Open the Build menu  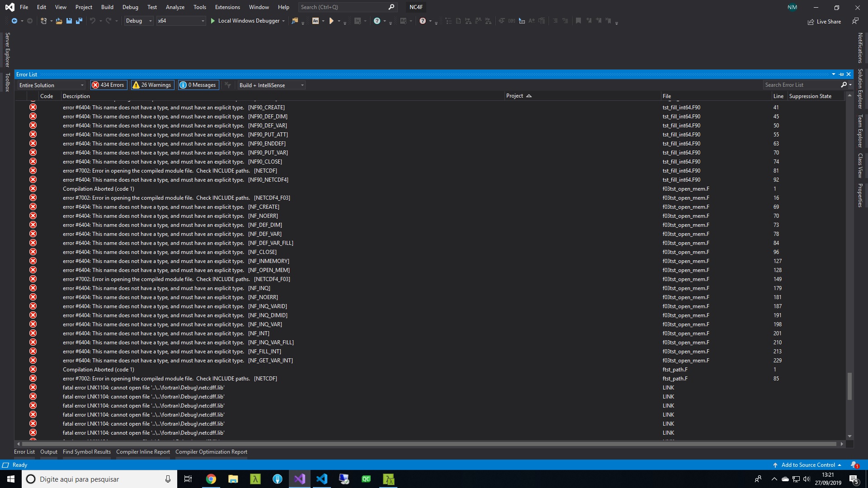[x=107, y=7]
